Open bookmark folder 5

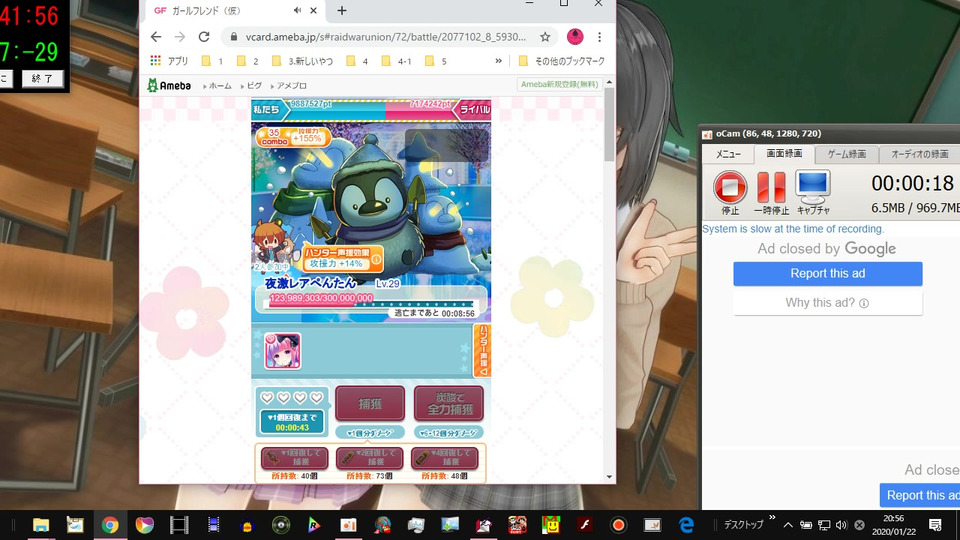436,61
